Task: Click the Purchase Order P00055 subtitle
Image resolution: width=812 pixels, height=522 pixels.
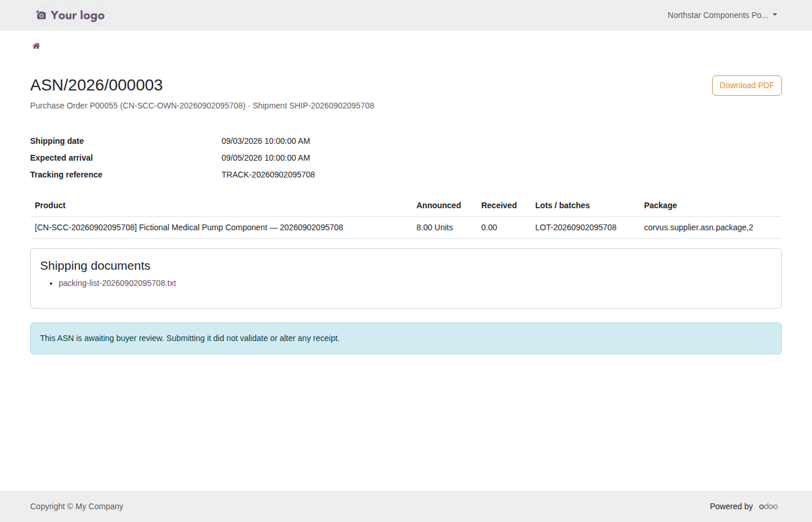Action: [202, 106]
